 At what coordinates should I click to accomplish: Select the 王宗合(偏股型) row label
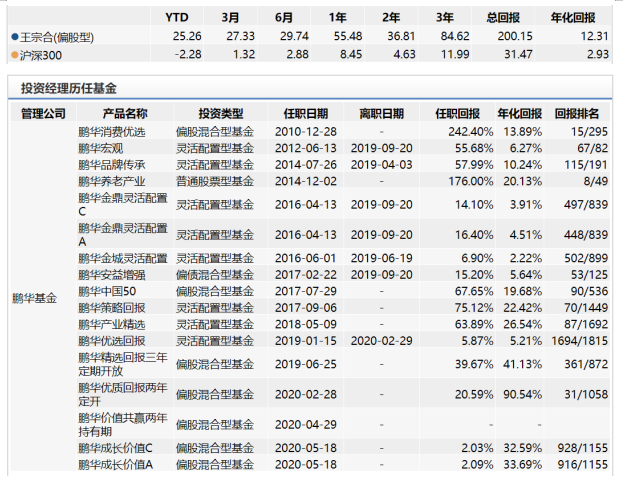pyautogui.click(x=57, y=37)
